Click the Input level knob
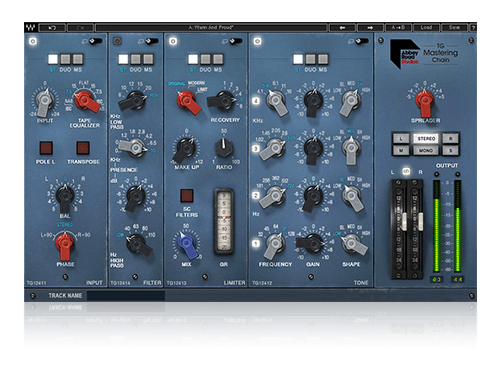 pos(45,101)
